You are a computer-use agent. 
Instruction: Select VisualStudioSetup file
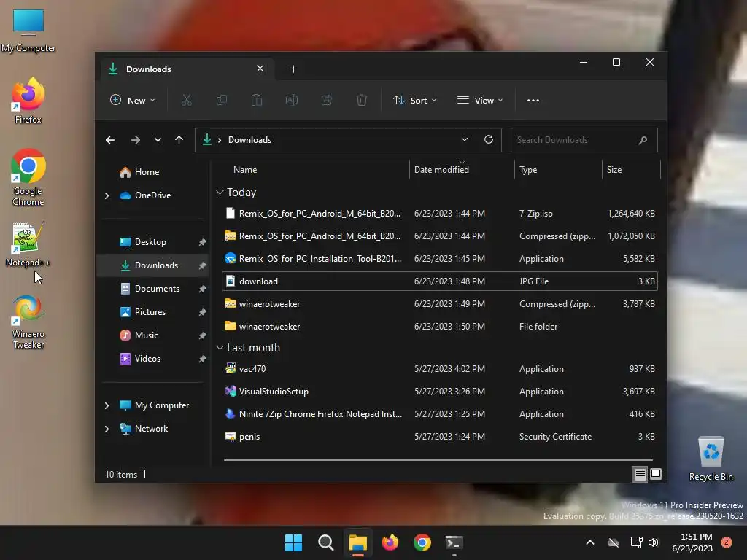point(439,392)
